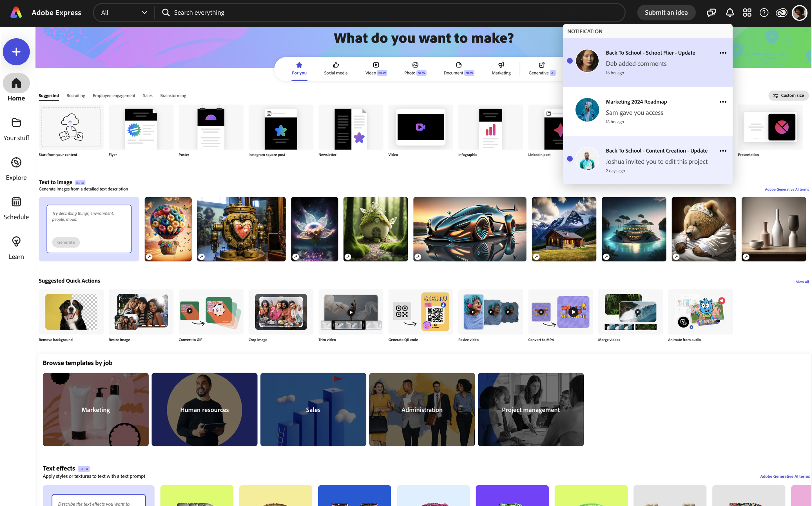Click the Generate button in Text to image

(66, 242)
